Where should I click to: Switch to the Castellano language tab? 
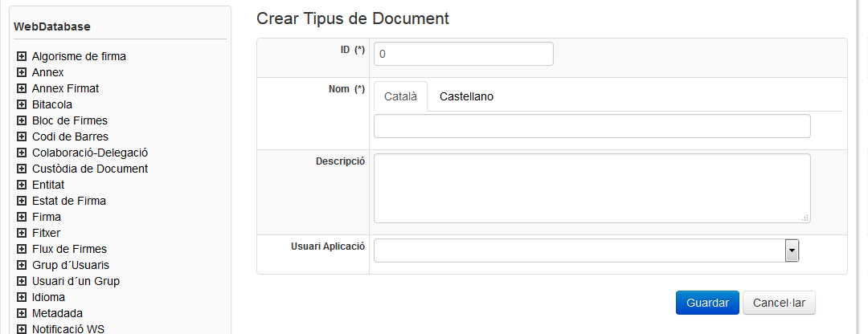pyautogui.click(x=466, y=96)
